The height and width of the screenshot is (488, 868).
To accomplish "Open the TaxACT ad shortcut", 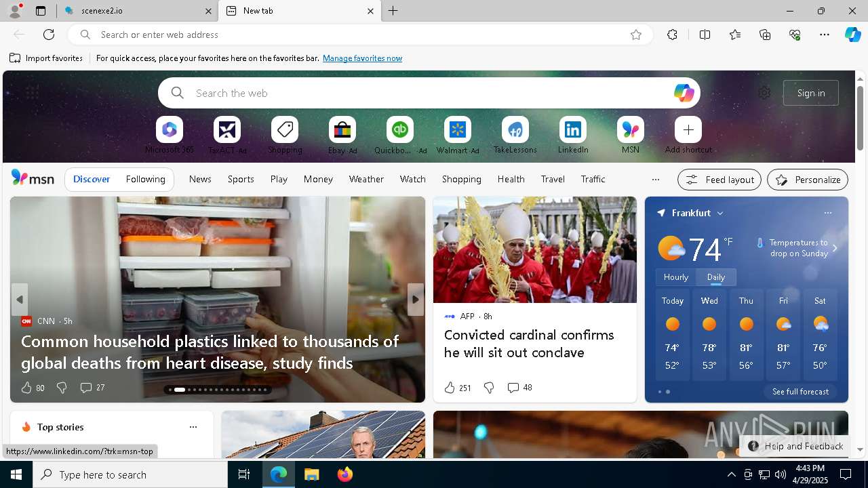I will pyautogui.click(x=227, y=129).
